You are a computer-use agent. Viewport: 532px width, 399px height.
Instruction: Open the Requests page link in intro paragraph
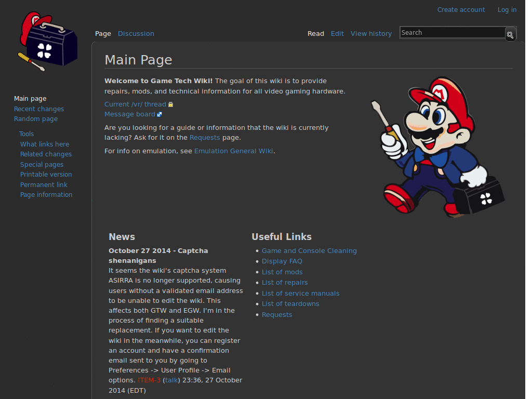point(205,138)
